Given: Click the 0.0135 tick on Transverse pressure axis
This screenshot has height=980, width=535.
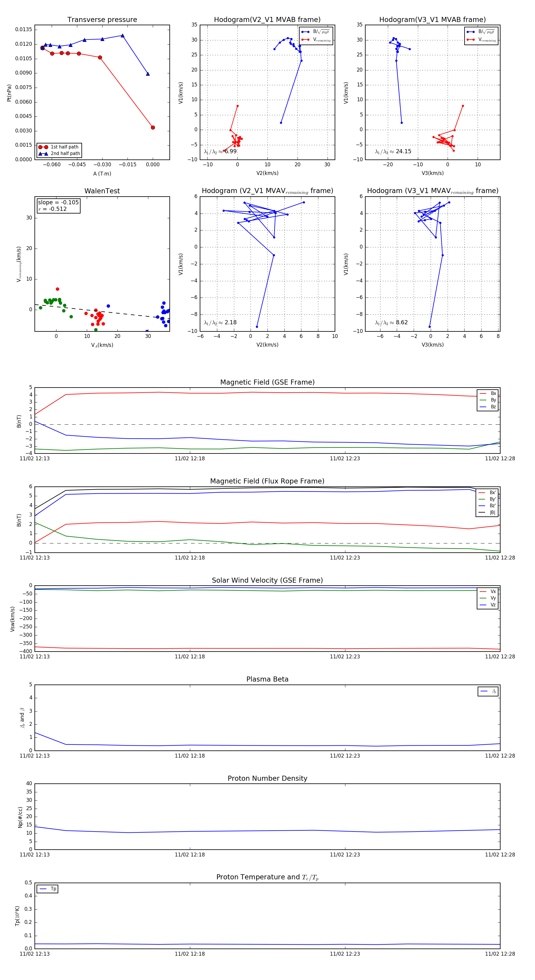Looking at the screenshot, I should point(23,29).
